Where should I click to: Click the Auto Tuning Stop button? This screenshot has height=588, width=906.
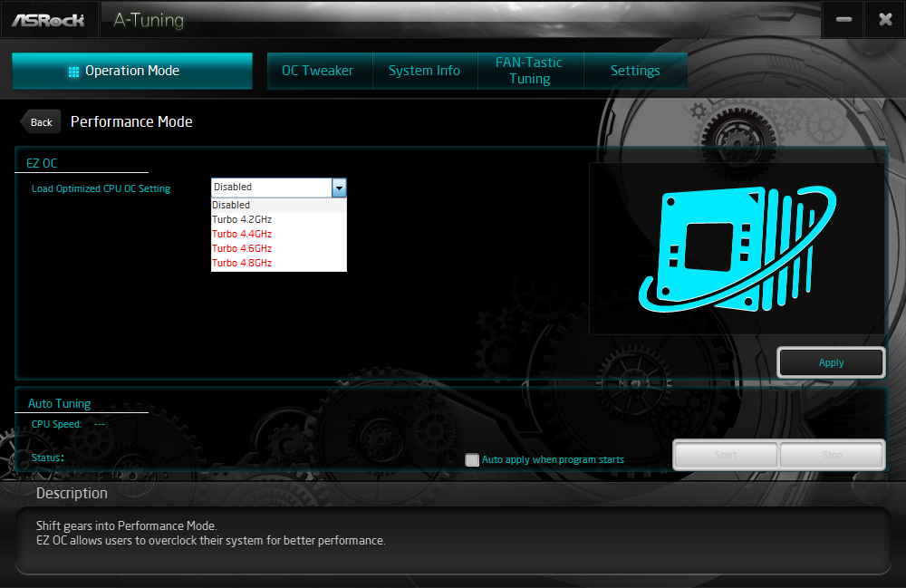832,455
